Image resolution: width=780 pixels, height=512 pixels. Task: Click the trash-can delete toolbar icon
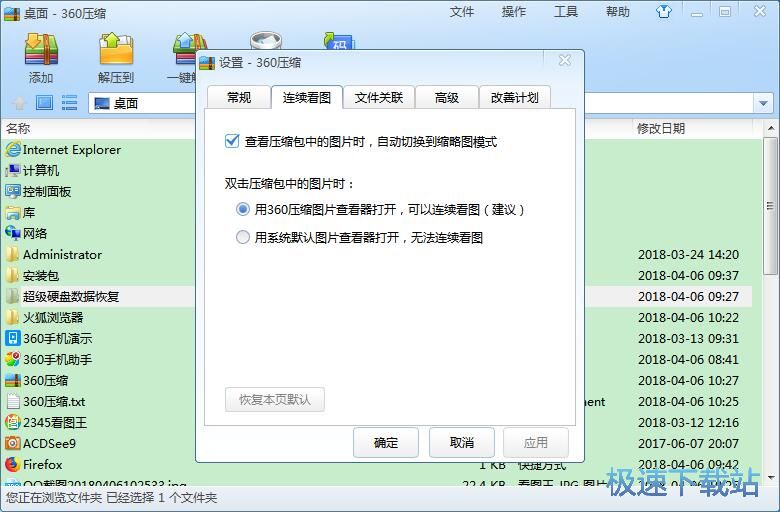pyautogui.click(x=266, y=40)
